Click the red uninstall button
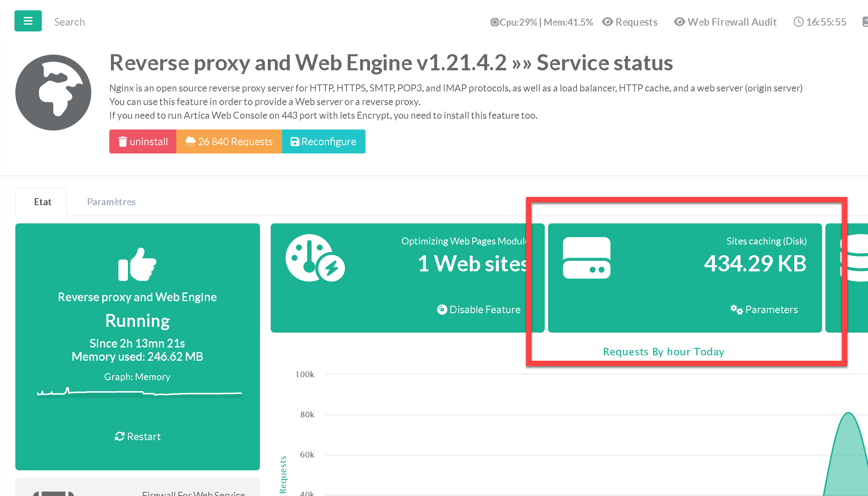This screenshot has width=868, height=496. pos(143,141)
